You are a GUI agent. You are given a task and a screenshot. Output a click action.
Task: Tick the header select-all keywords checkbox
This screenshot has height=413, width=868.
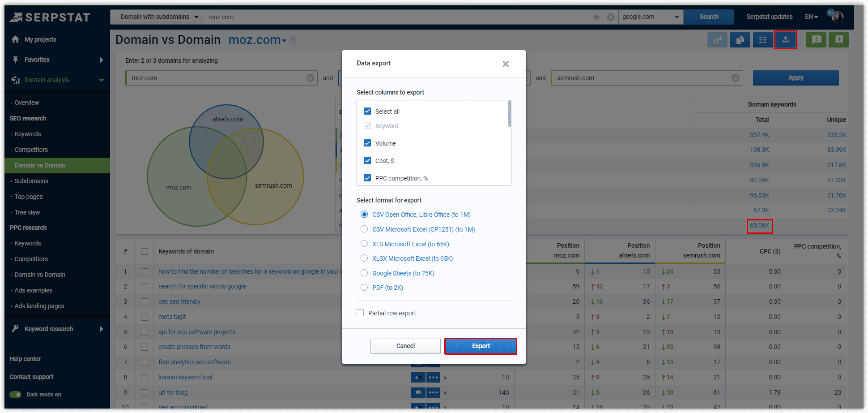pos(145,251)
